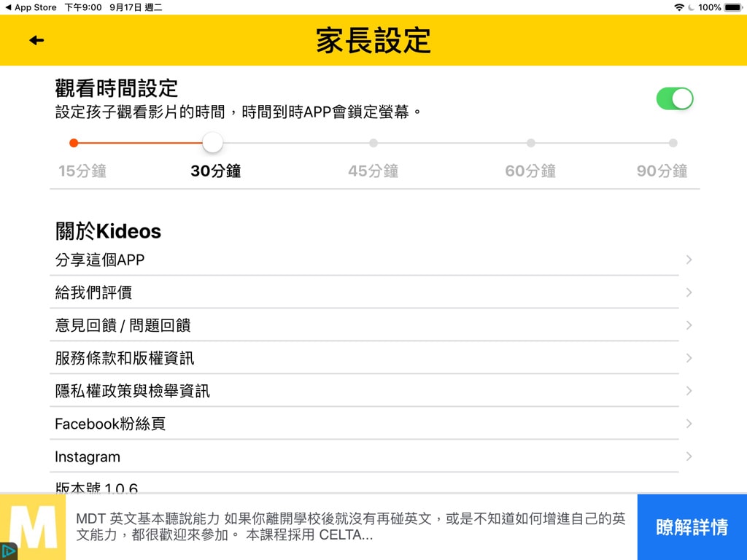This screenshot has height=560, width=747.
Task: Expand chevron beside Instagram row
Action: [x=689, y=456]
